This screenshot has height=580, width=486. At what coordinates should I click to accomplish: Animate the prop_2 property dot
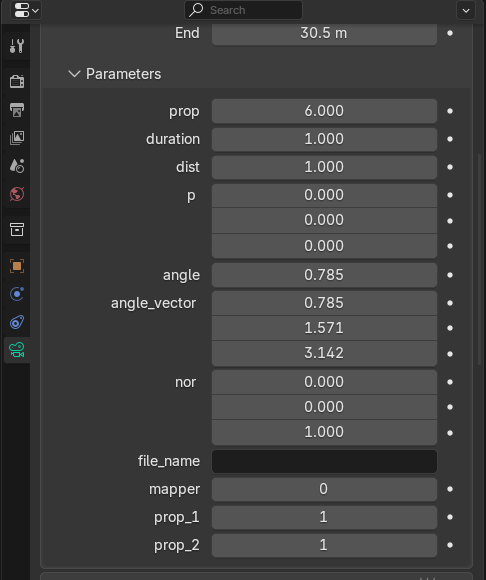click(x=450, y=545)
